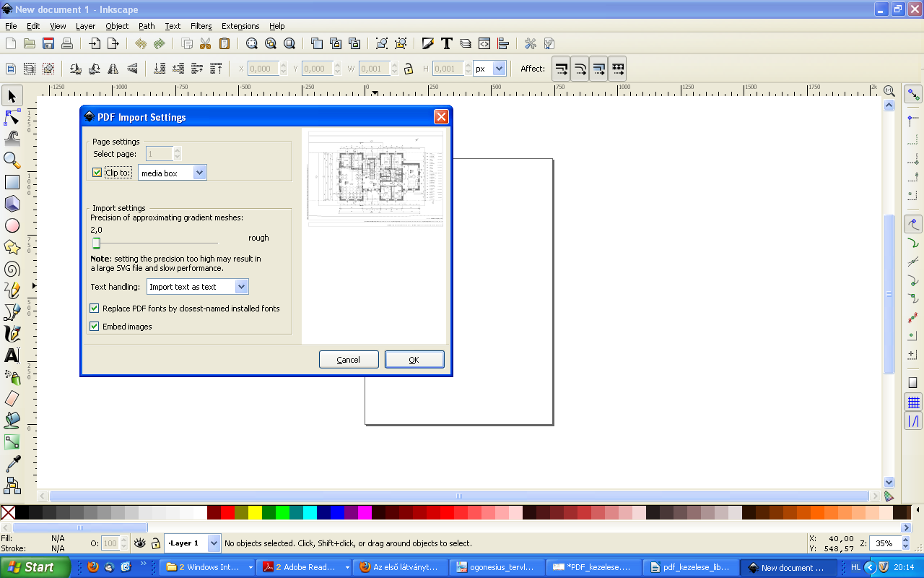The image size is (924, 578).
Task: Click the Cut scissors icon
Action: pos(205,43)
